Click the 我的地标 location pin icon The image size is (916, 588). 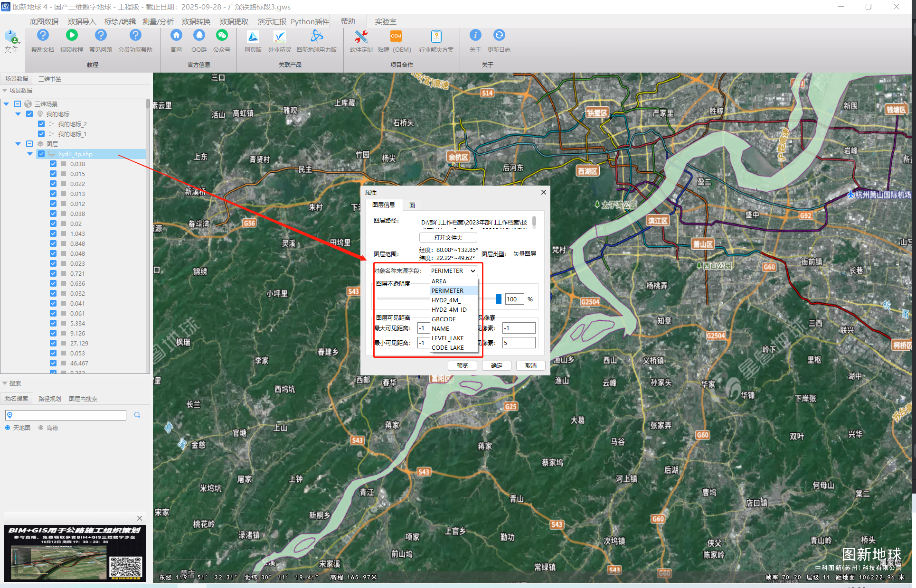click(40, 114)
